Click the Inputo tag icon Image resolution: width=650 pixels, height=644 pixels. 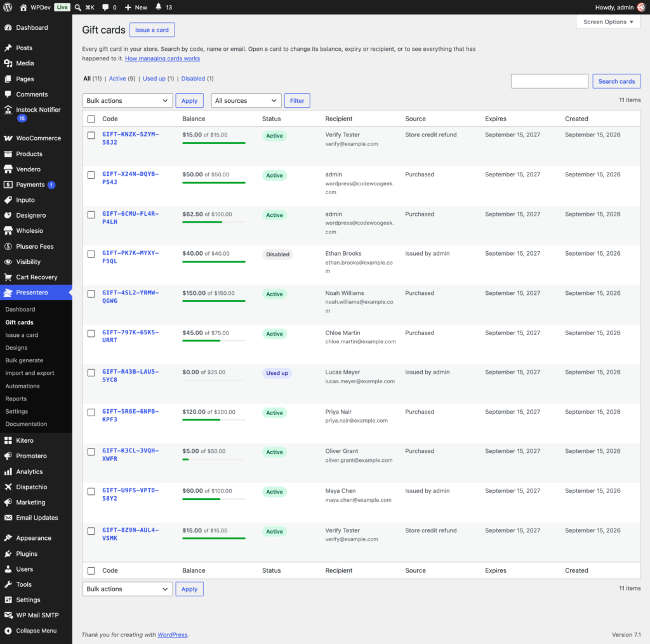[x=8, y=200]
